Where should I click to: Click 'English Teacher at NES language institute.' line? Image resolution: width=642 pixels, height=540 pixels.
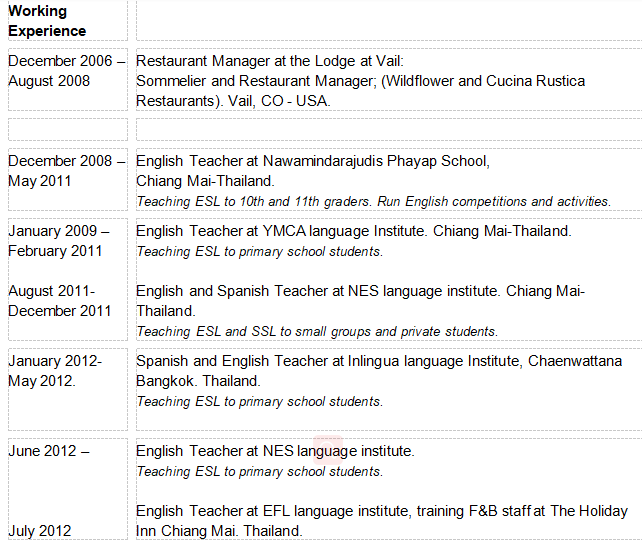coord(275,451)
